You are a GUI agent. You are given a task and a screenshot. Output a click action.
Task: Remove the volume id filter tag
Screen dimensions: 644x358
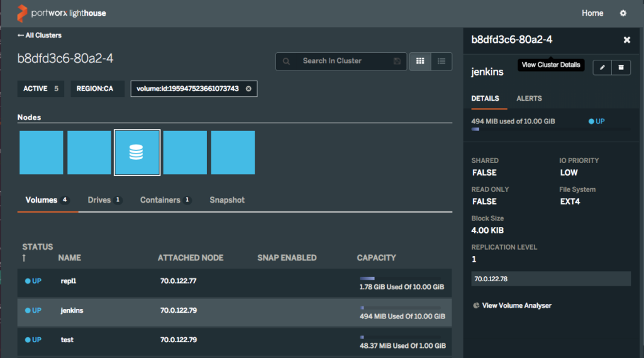coord(248,89)
